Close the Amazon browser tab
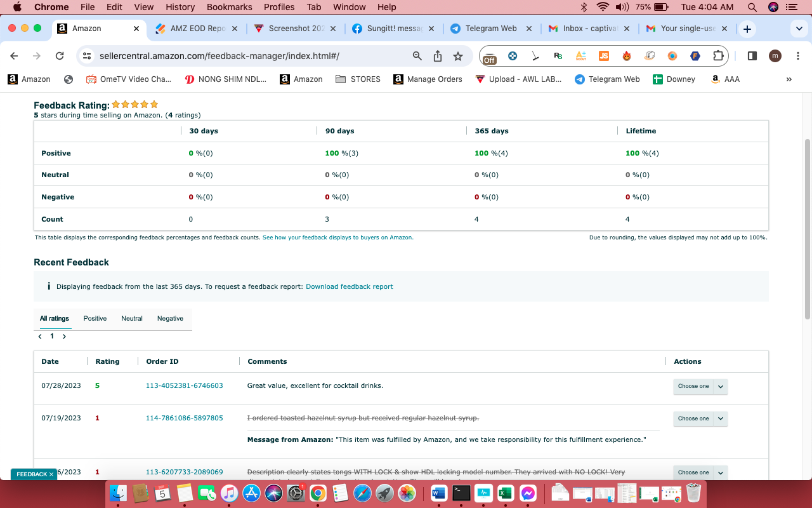 136,29
